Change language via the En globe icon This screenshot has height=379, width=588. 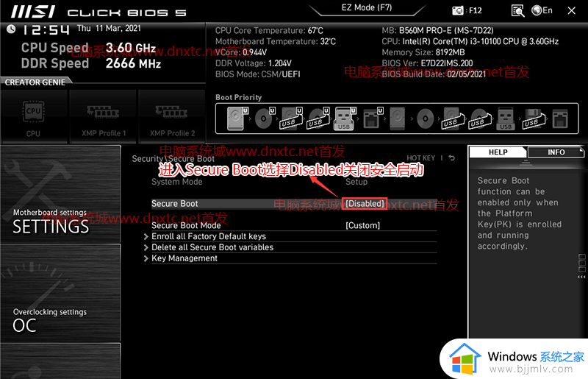(542, 10)
